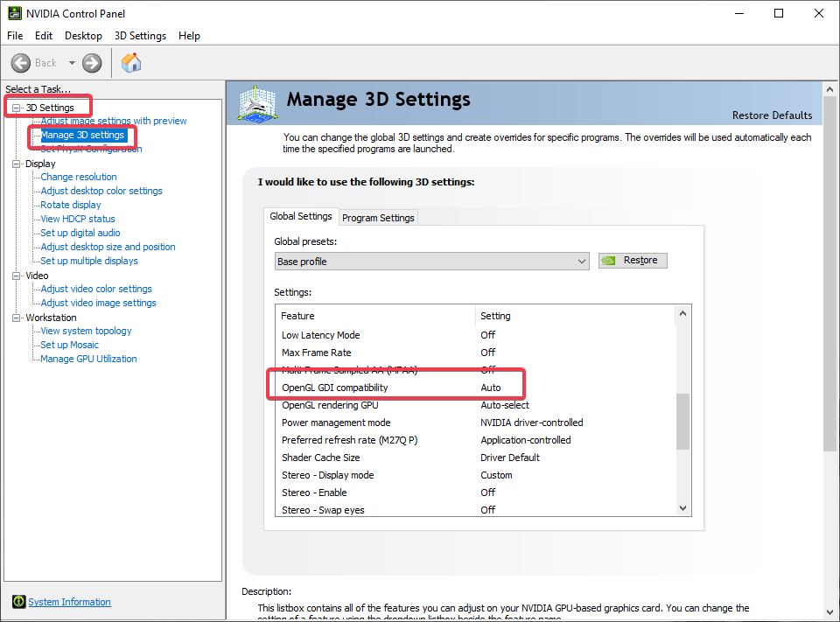Click main page scroll up arrow
The width and height of the screenshot is (840, 622).
tap(829, 89)
